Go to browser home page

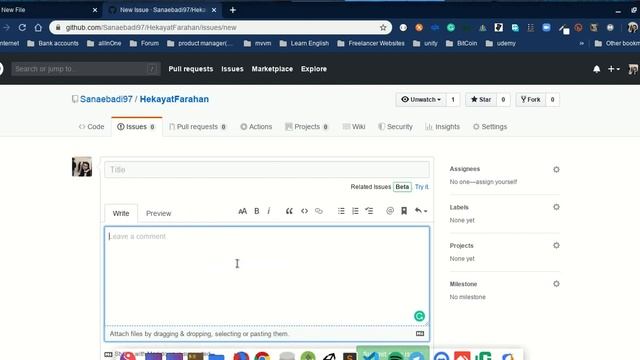tap(38, 27)
